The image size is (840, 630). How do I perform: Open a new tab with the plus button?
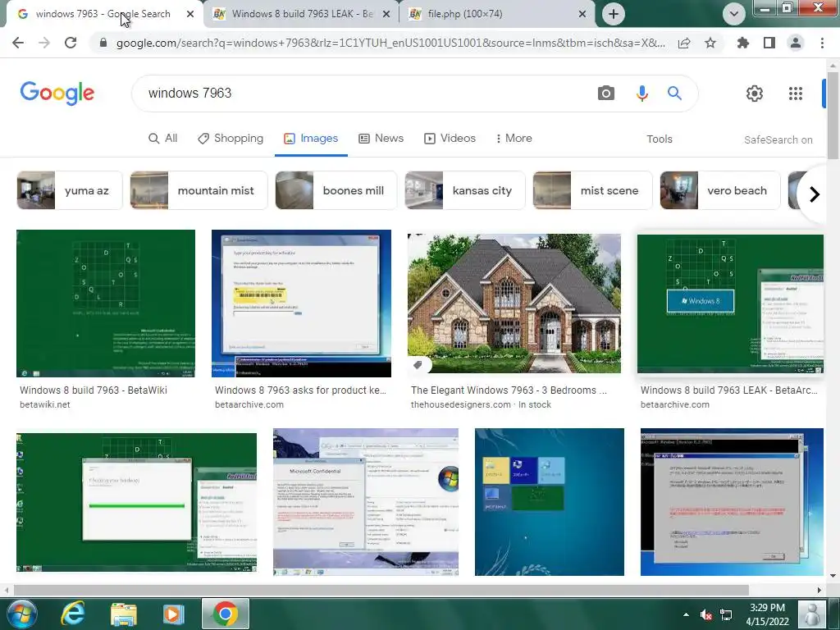[614, 14]
